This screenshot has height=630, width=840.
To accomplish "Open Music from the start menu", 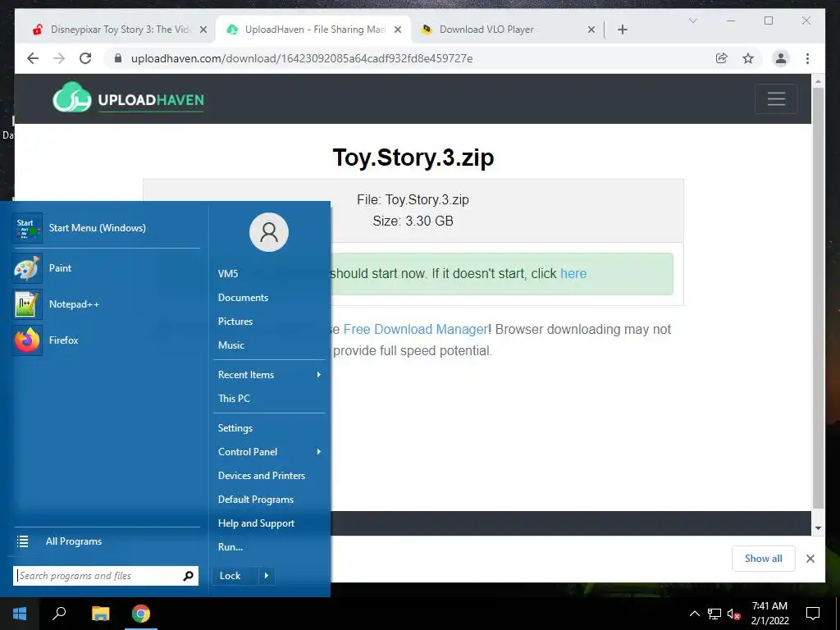I will tap(231, 345).
